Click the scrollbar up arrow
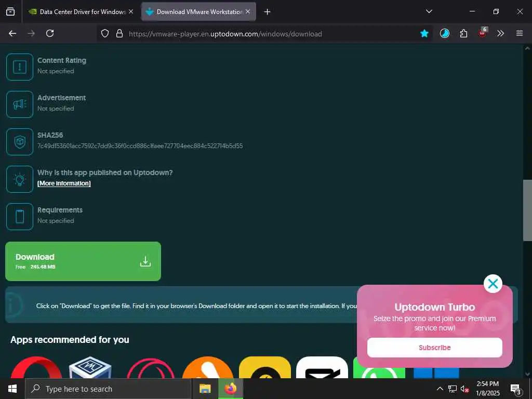Viewport: 532px width, 399px height. 527,48
